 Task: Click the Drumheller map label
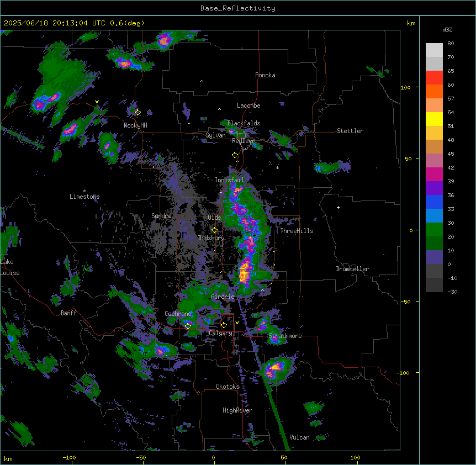click(x=352, y=269)
